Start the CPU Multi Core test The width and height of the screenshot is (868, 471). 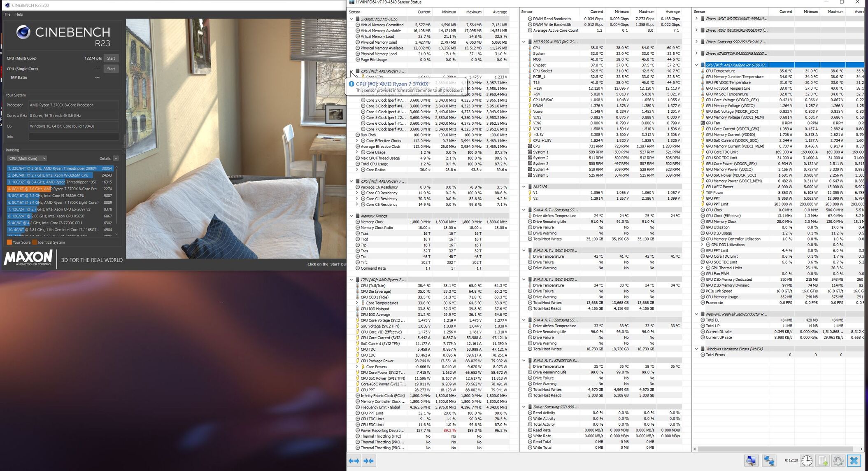(x=111, y=58)
